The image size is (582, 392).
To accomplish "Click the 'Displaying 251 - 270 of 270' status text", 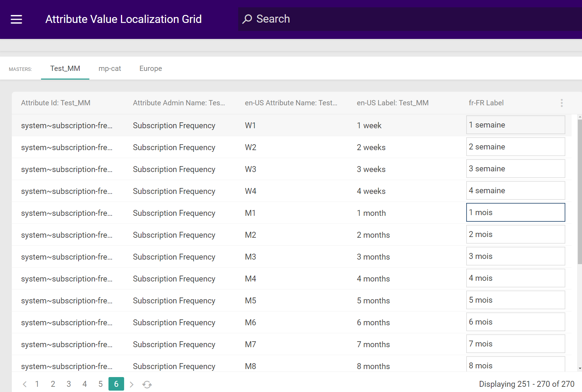I will tap(527, 384).
